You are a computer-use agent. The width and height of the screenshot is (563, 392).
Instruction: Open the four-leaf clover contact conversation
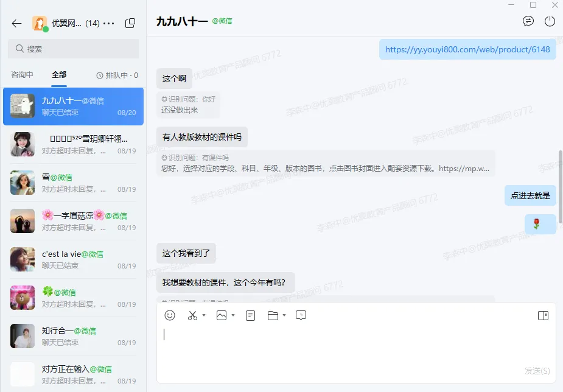[x=73, y=298]
